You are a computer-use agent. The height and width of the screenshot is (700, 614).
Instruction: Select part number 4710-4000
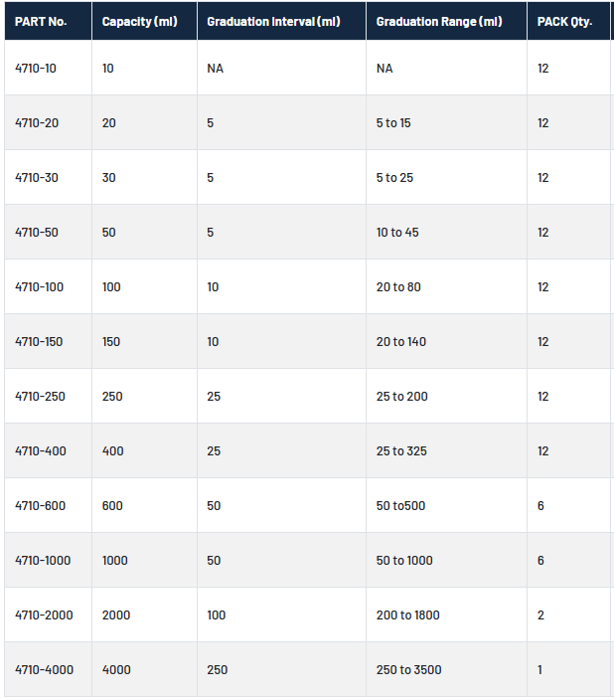[x=44, y=670]
